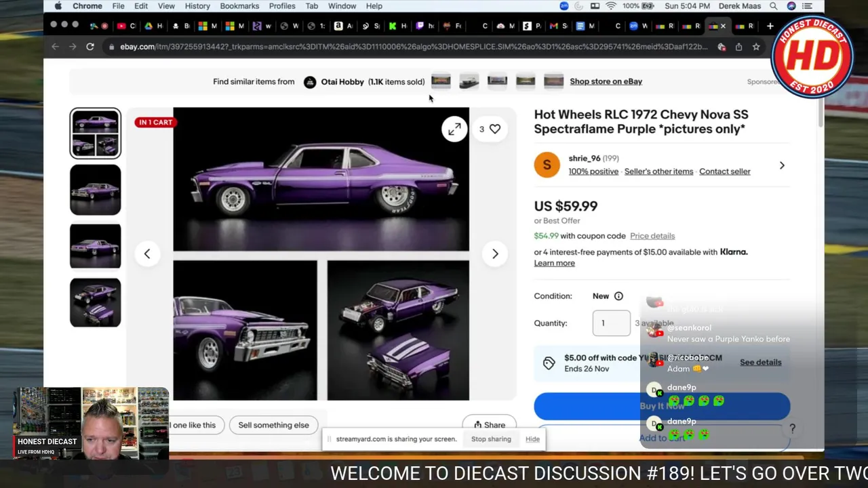This screenshot has width=868, height=488.
Task: Open the Chrome application menu
Action: point(87,6)
